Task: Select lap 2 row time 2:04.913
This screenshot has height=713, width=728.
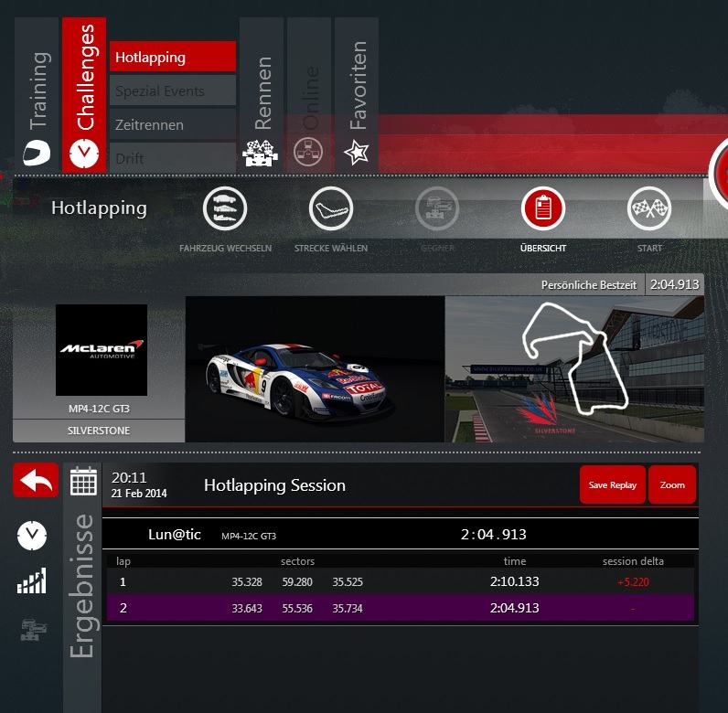Action: tap(514, 608)
